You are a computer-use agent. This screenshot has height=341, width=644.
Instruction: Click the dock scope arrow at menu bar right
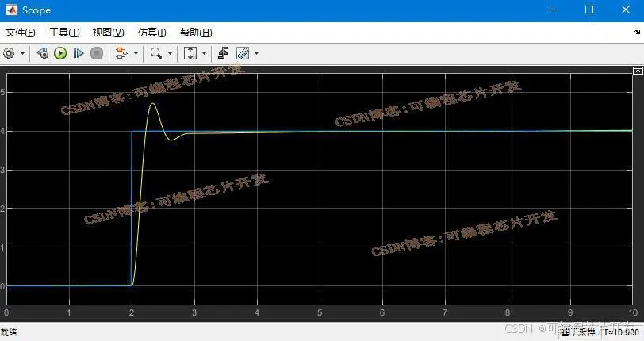pyautogui.click(x=637, y=32)
